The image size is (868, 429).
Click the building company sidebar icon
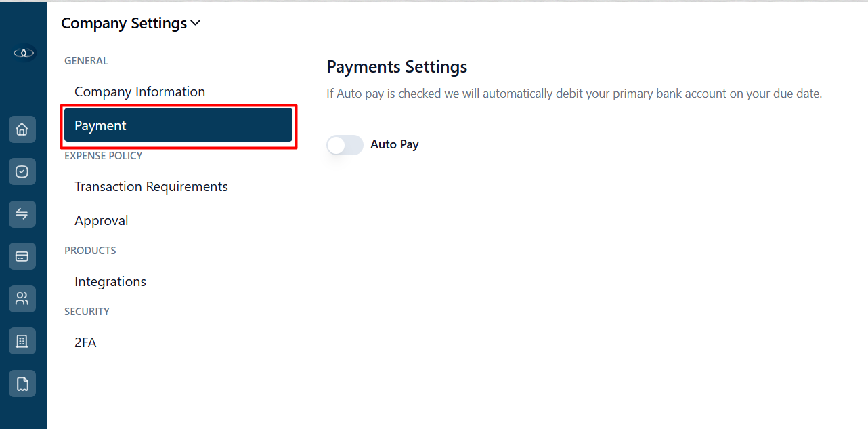coord(22,341)
